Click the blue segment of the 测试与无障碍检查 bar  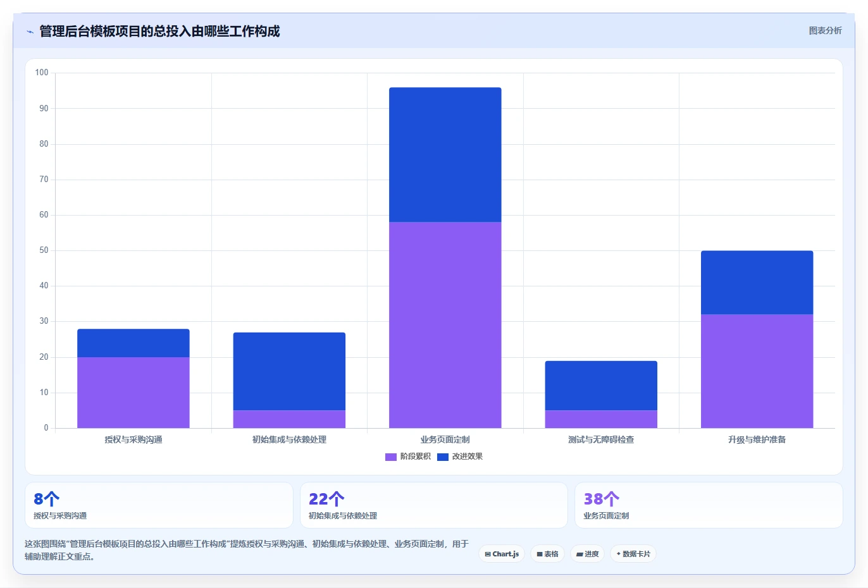coord(601,386)
